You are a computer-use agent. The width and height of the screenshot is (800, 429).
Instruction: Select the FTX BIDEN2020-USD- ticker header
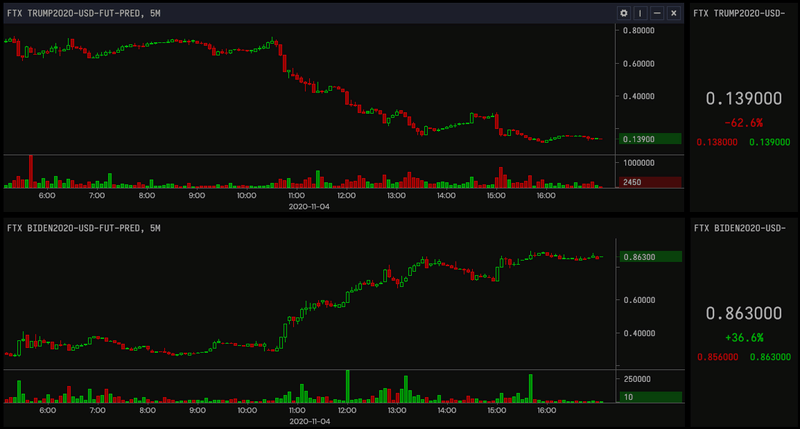(x=739, y=228)
